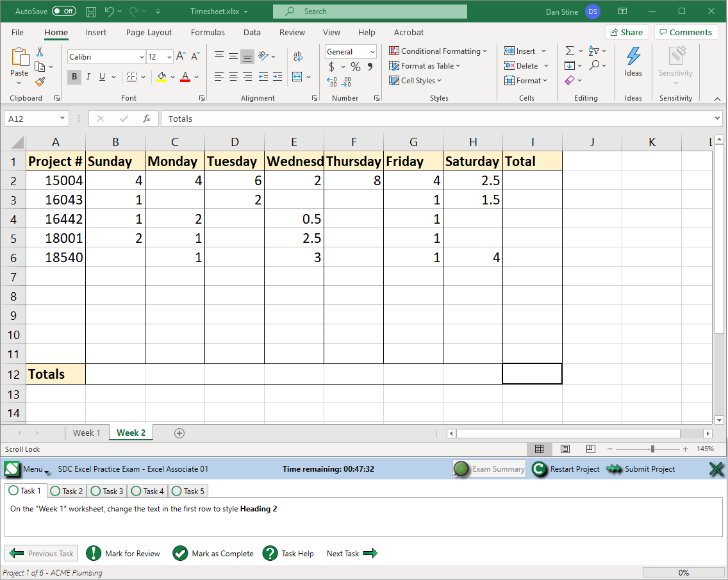
Task: Open the font name dropdown
Action: point(142,56)
